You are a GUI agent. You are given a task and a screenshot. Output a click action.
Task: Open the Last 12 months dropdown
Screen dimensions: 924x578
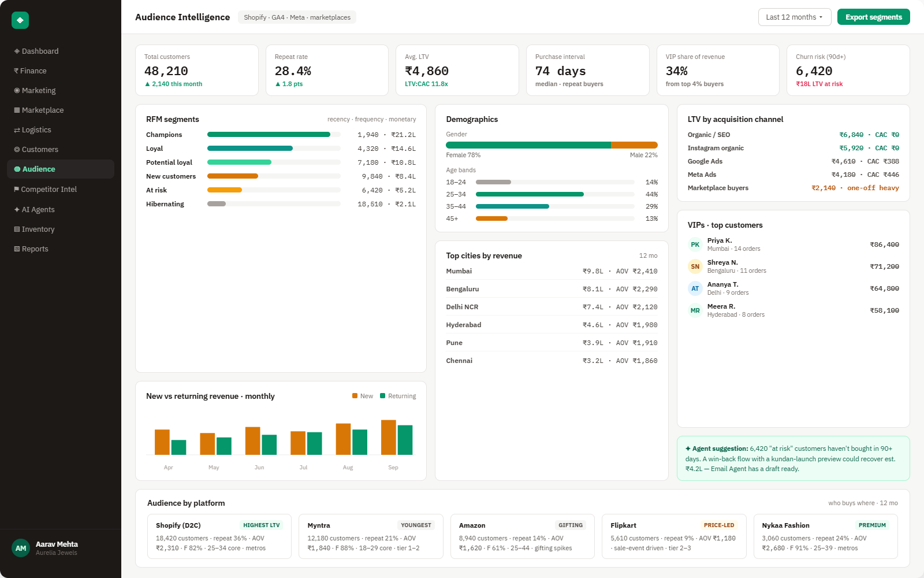pos(795,17)
